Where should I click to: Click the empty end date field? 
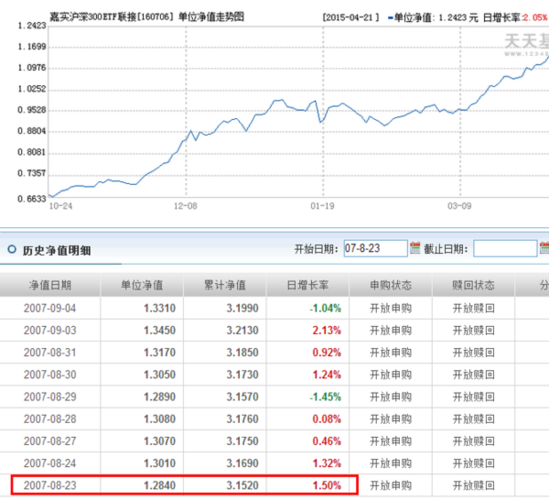[505, 248]
